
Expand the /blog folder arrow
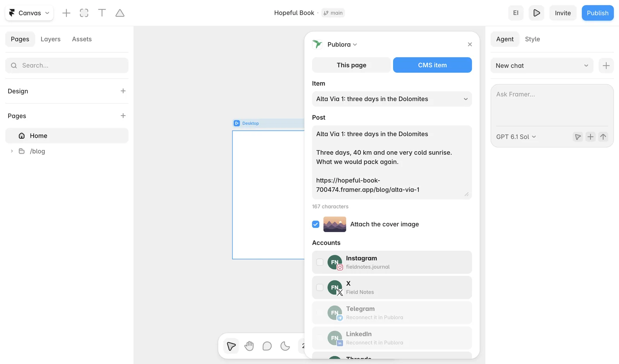[x=12, y=151]
